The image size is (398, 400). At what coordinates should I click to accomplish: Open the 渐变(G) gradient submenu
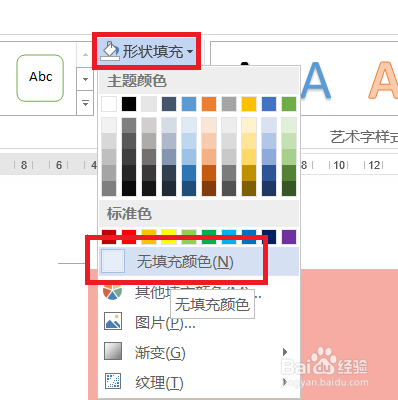click(199, 352)
